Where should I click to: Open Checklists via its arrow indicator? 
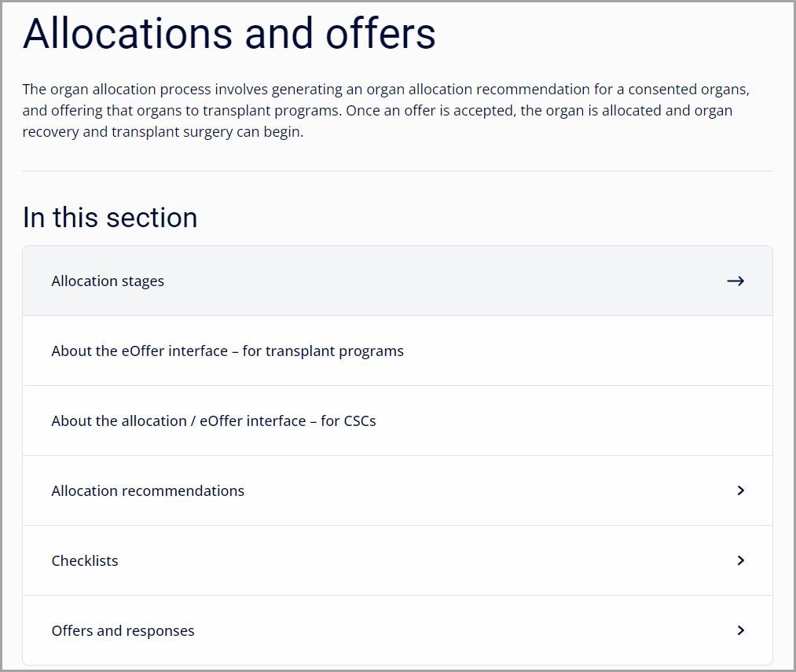(740, 560)
